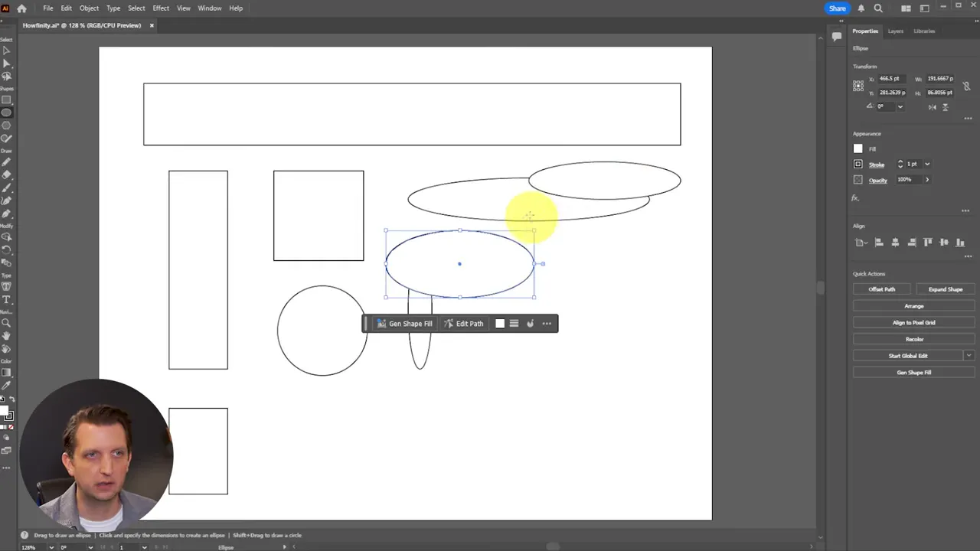Toggle the Stroke visibility in Appearance
Image resolution: width=980 pixels, height=551 pixels.
[858, 165]
